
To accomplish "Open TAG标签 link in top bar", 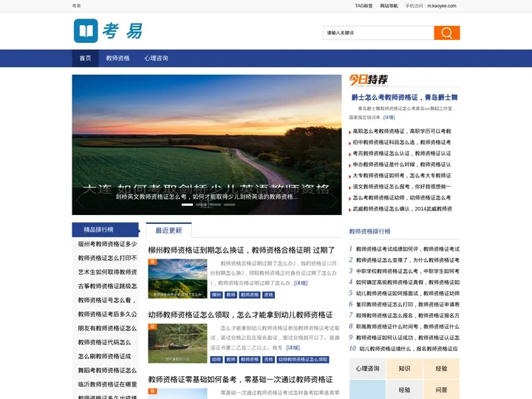I will coord(364,6).
